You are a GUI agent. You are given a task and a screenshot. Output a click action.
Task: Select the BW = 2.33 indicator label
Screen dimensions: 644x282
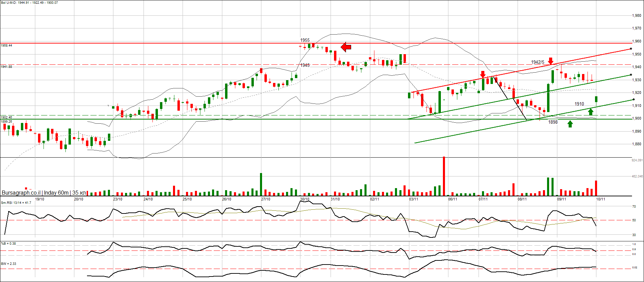[9, 264]
